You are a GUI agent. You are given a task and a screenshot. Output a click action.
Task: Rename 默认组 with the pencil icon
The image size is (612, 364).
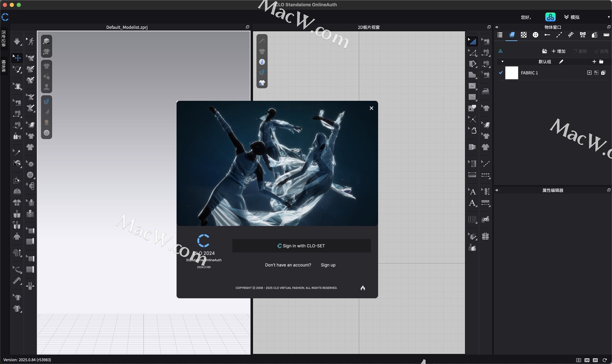coord(561,62)
